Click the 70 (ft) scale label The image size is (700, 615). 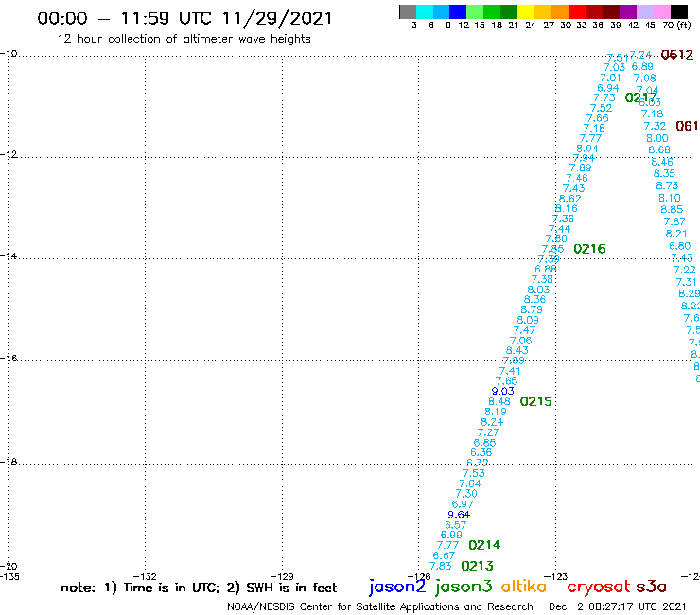coord(676,25)
